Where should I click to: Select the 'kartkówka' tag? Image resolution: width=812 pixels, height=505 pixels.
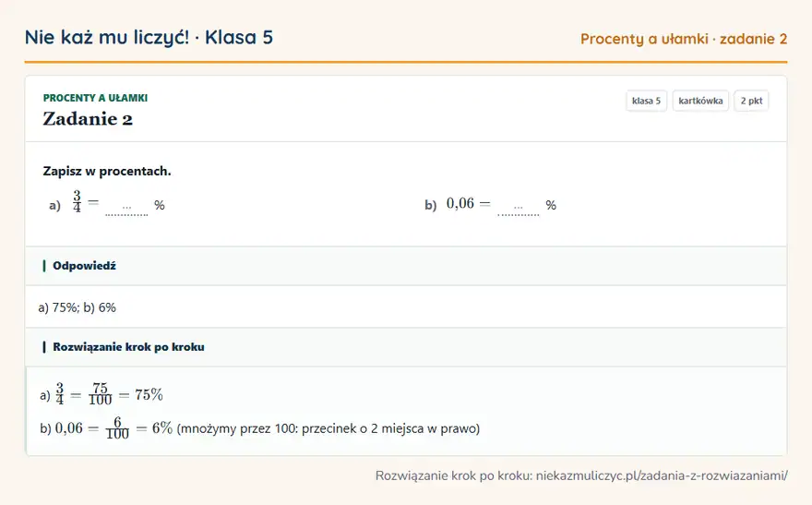click(700, 101)
